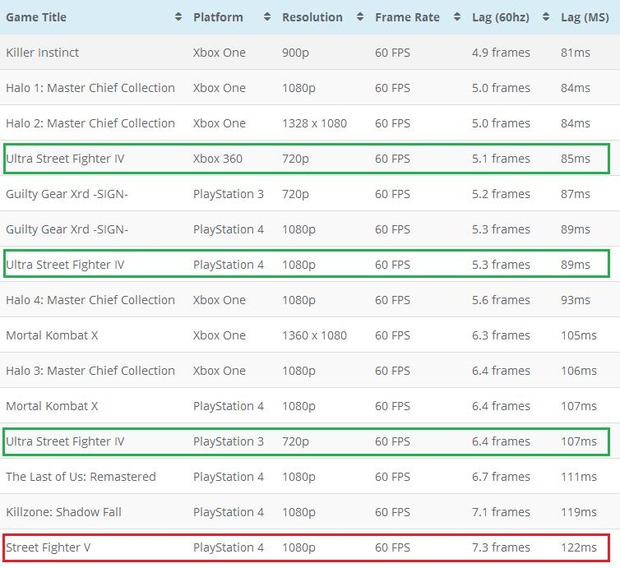The width and height of the screenshot is (620, 568).
Task: Select The Last of Us: Remastered title
Action: point(81,477)
